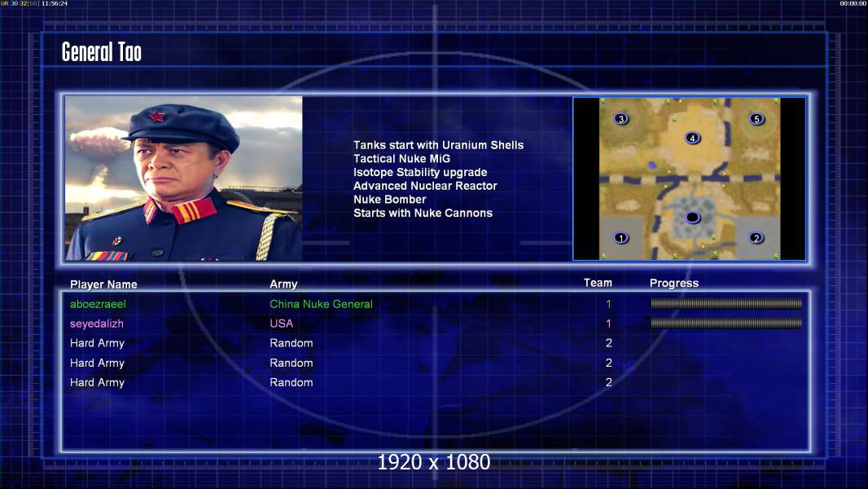Viewport: 868px width, 489px height.
Task: Click aboezraeel's loading progress bar
Action: point(726,303)
